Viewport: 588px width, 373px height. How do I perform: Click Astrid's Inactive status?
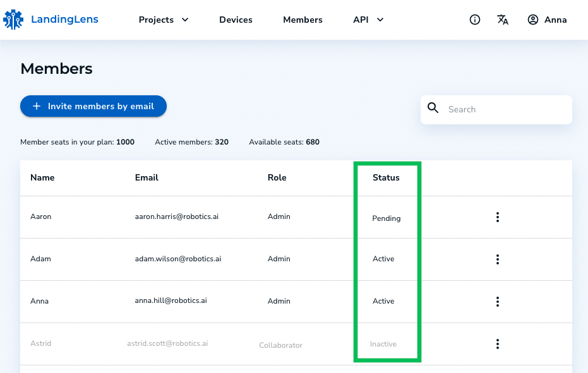pyautogui.click(x=383, y=344)
